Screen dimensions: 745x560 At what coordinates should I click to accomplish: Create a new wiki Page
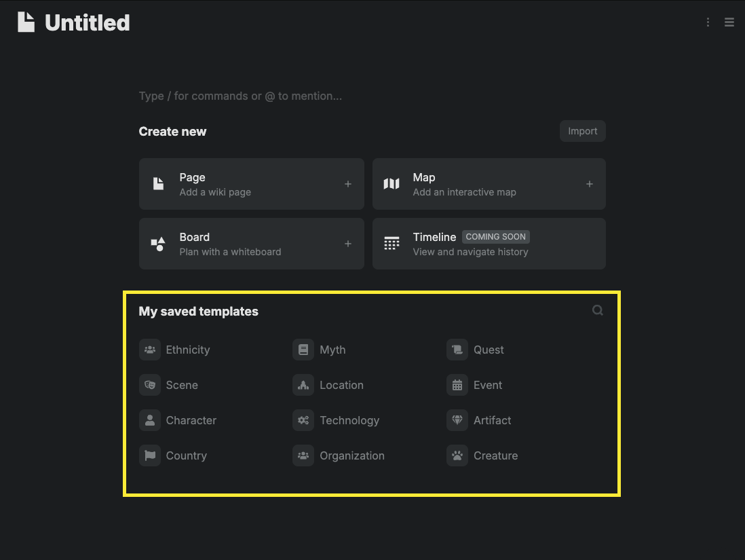251,184
